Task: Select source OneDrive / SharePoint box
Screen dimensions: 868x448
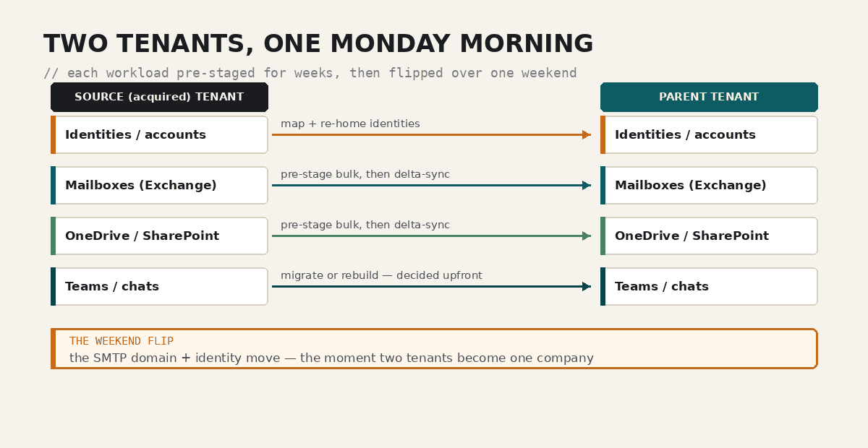Action: tap(159, 236)
